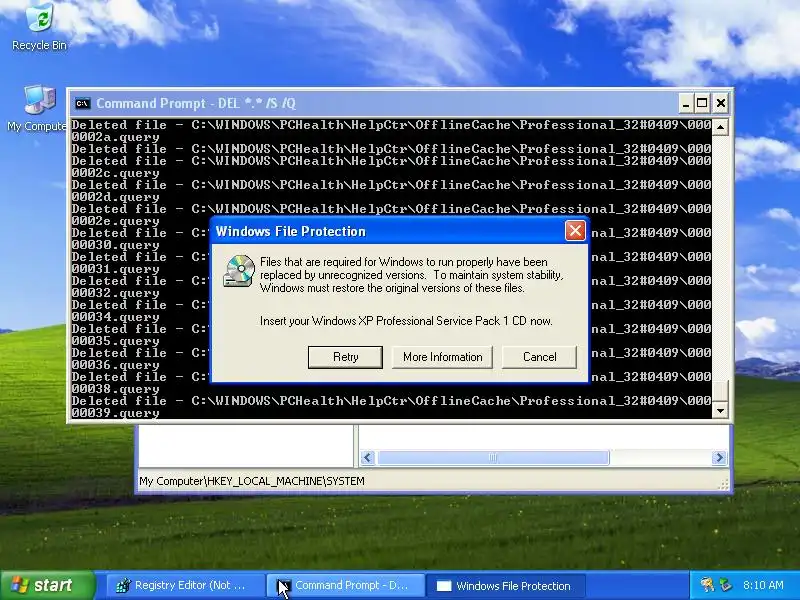Switch to Registry Editor taskbar button
Screen dimensions: 800x600
pos(185,586)
